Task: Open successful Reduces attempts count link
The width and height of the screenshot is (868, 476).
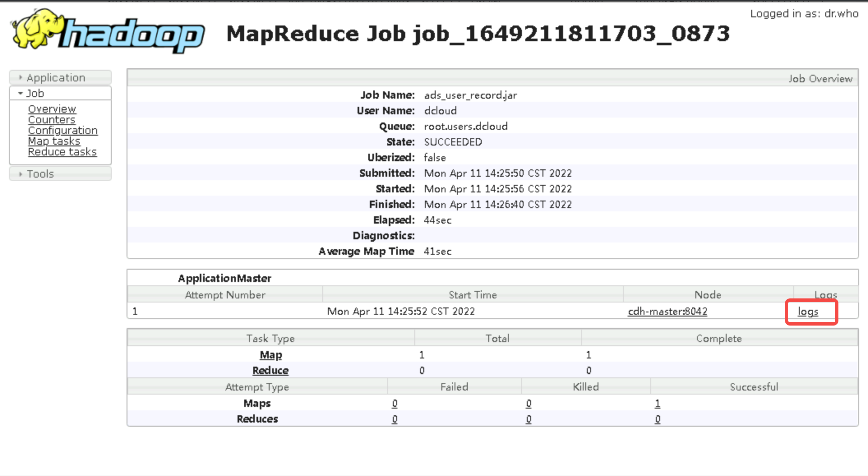Action: tap(658, 419)
